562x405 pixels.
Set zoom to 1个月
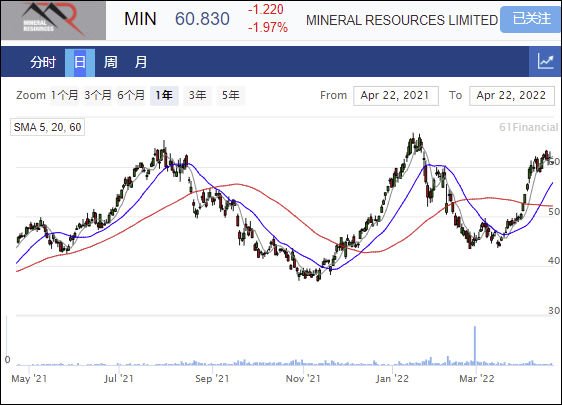click(65, 95)
